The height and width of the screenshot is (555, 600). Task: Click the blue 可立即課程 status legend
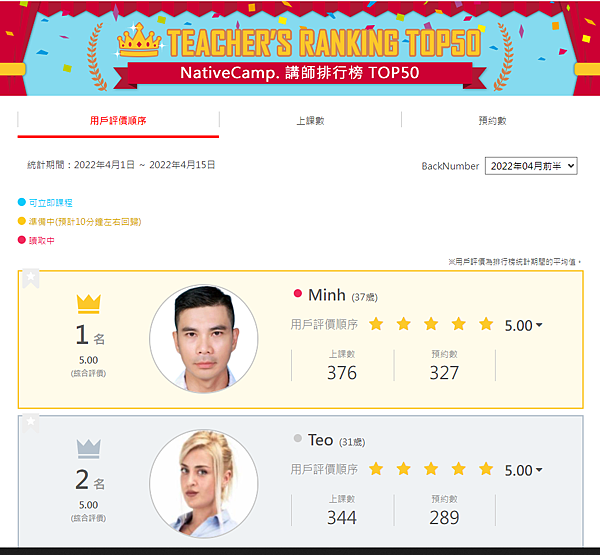(x=45, y=202)
